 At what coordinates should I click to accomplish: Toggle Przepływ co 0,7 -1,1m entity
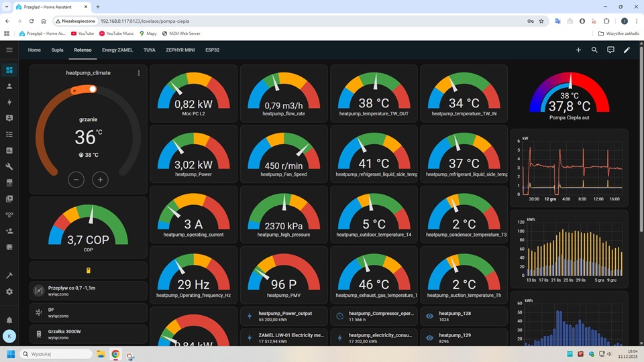click(x=88, y=290)
